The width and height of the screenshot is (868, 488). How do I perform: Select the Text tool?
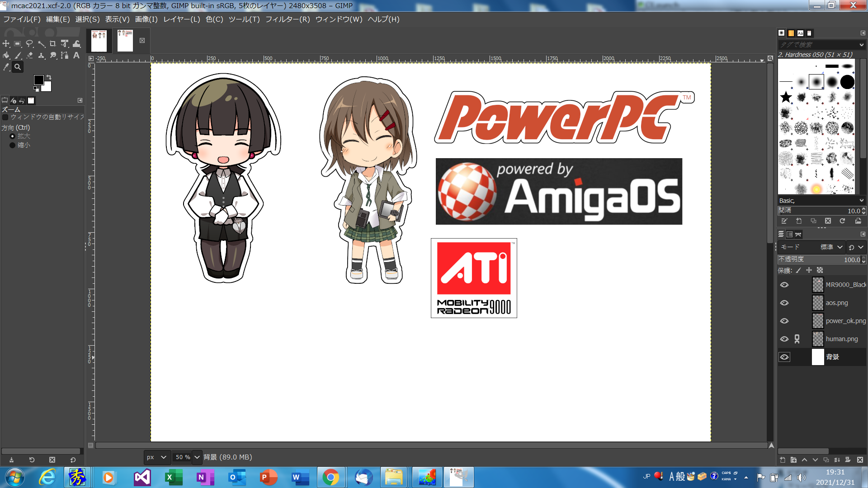point(76,56)
